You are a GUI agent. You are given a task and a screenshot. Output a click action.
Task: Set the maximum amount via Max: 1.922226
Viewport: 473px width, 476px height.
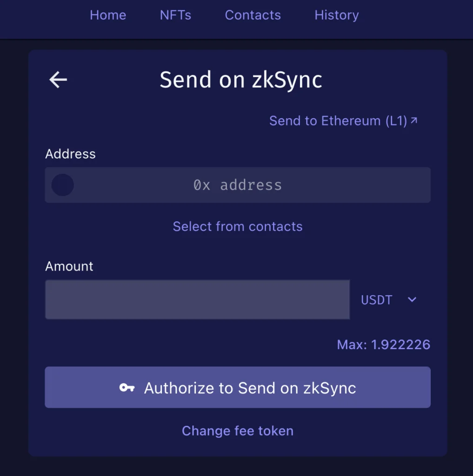click(384, 344)
